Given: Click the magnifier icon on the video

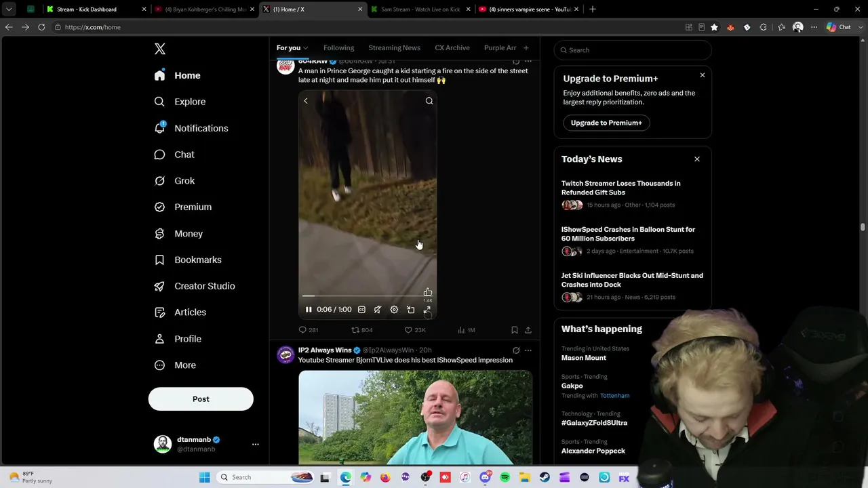Looking at the screenshot, I should [x=429, y=101].
